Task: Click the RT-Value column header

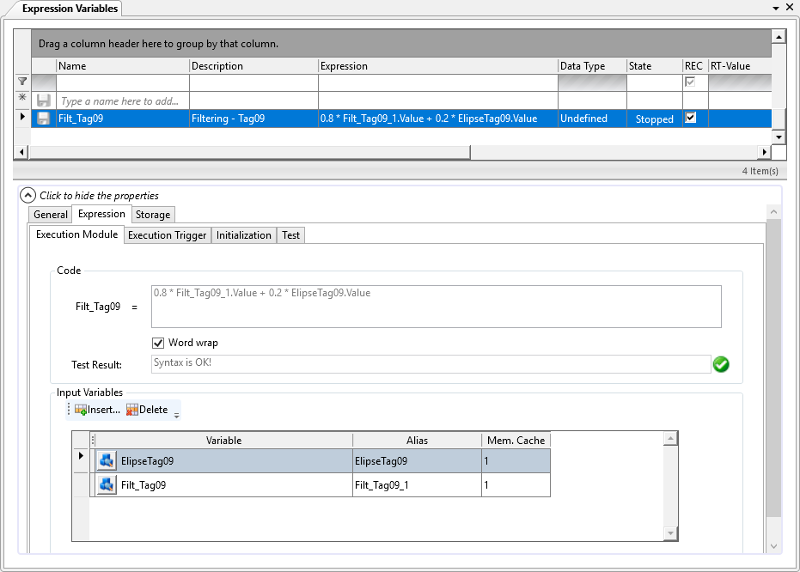Action: click(x=740, y=66)
